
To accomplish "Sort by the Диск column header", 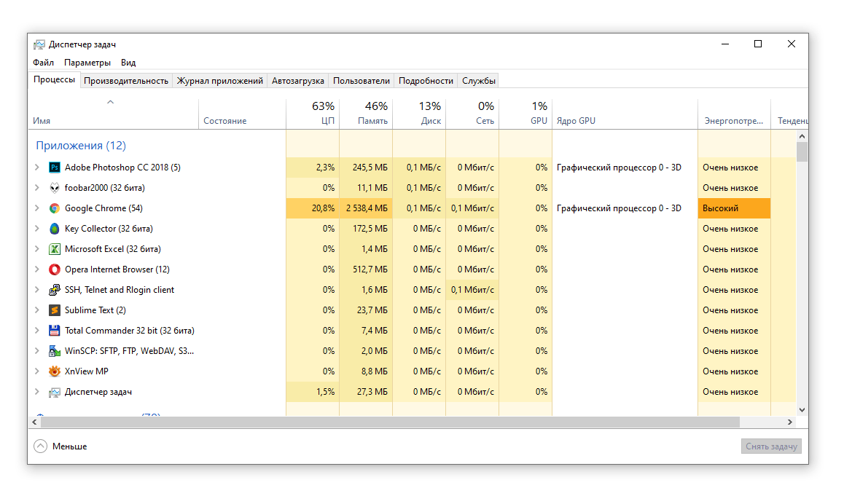I will coord(419,114).
